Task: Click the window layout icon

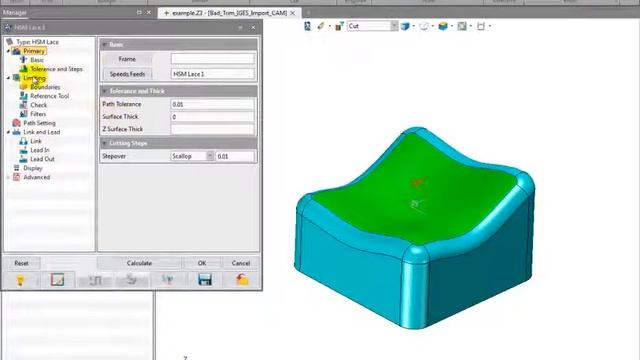Action: pyautogui.click(x=481, y=26)
